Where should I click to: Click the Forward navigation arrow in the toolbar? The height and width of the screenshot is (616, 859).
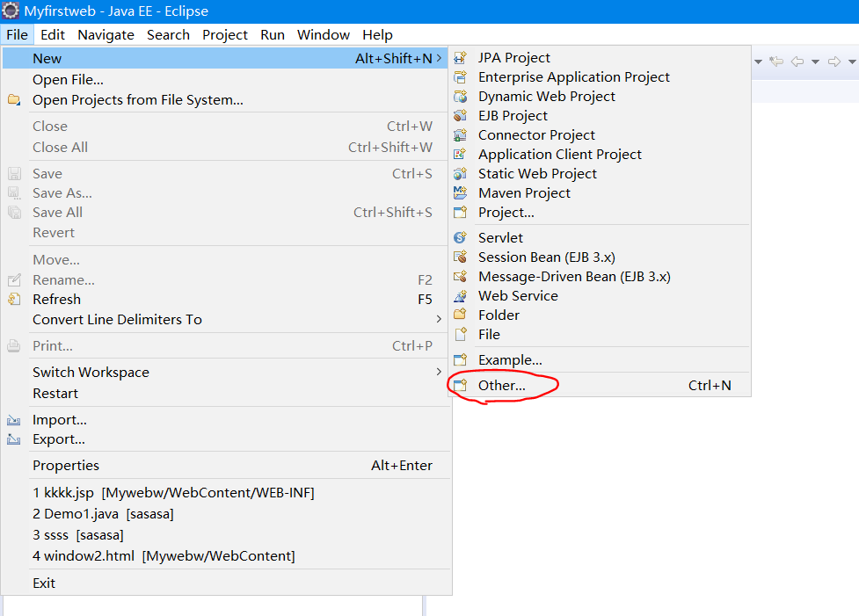(x=834, y=62)
